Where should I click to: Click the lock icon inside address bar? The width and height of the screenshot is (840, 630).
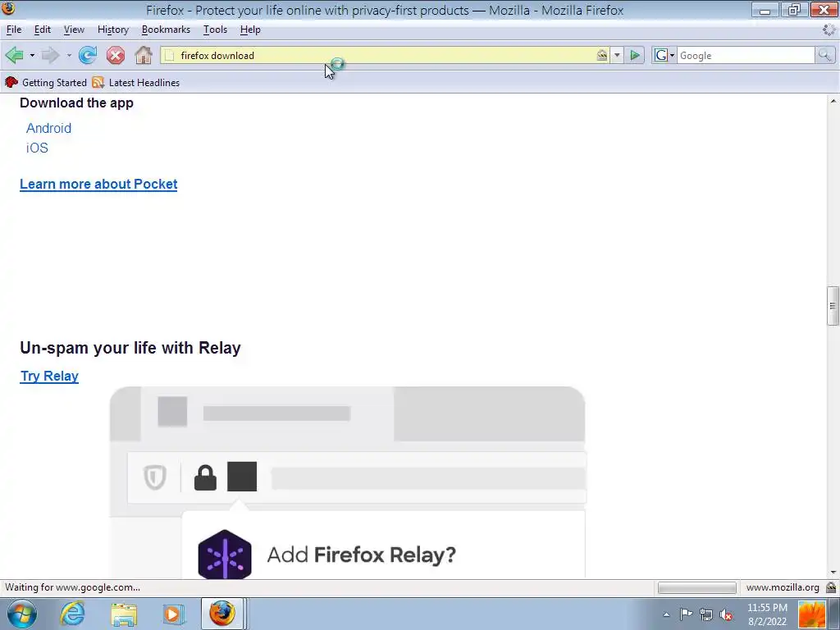tap(602, 55)
